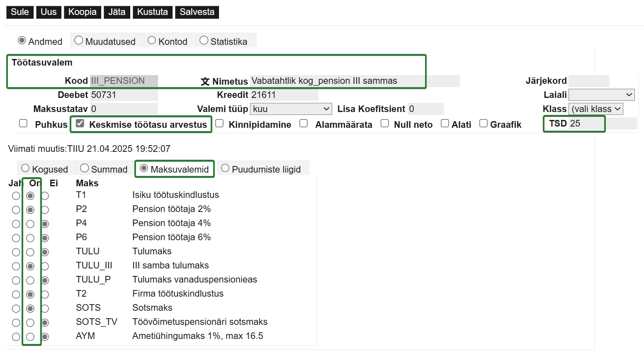Click the Deebet account input field
The height and width of the screenshot is (351, 644).
point(124,95)
